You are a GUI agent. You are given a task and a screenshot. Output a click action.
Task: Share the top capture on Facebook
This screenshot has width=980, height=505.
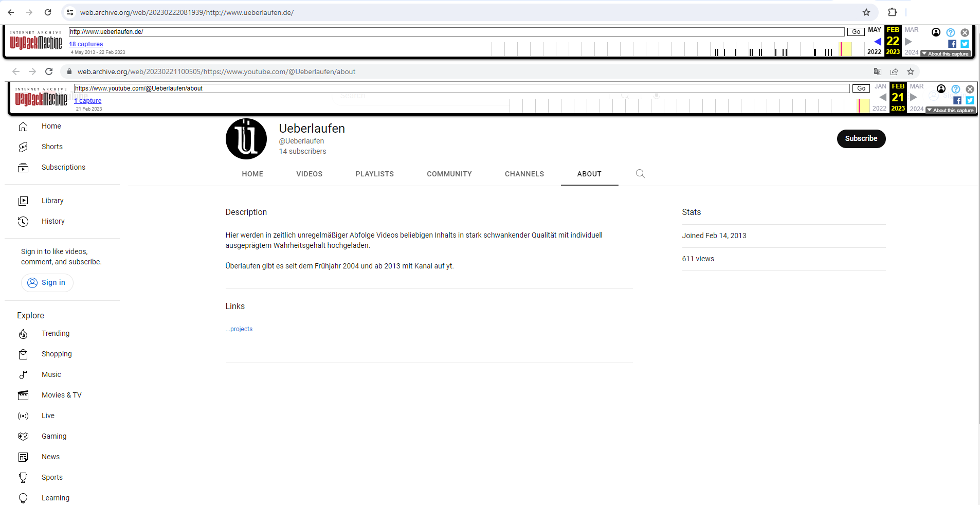[952, 44]
